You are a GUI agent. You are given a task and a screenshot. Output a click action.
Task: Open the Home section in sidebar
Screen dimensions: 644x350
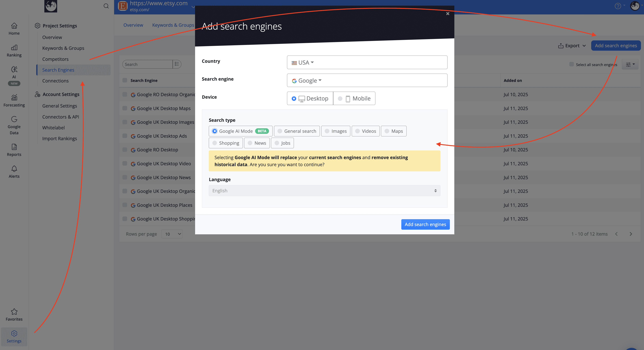(x=14, y=29)
